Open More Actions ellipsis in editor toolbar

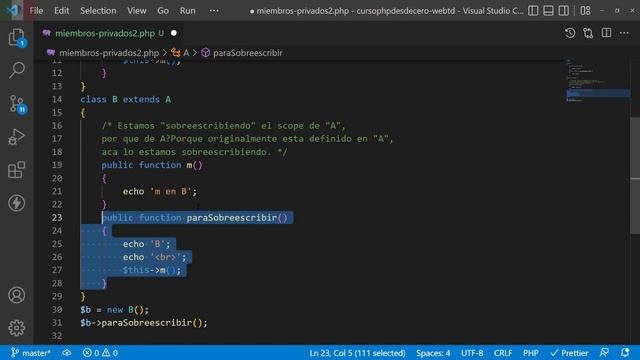point(624,33)
